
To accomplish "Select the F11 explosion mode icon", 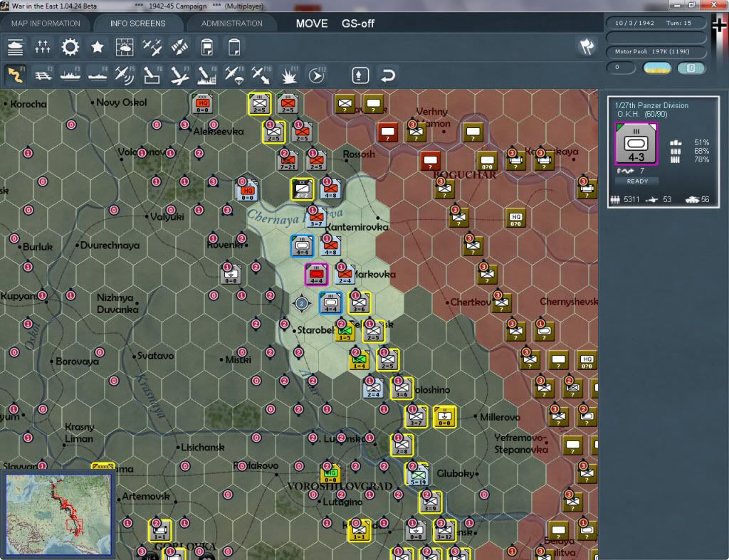I will coord(289,75).
